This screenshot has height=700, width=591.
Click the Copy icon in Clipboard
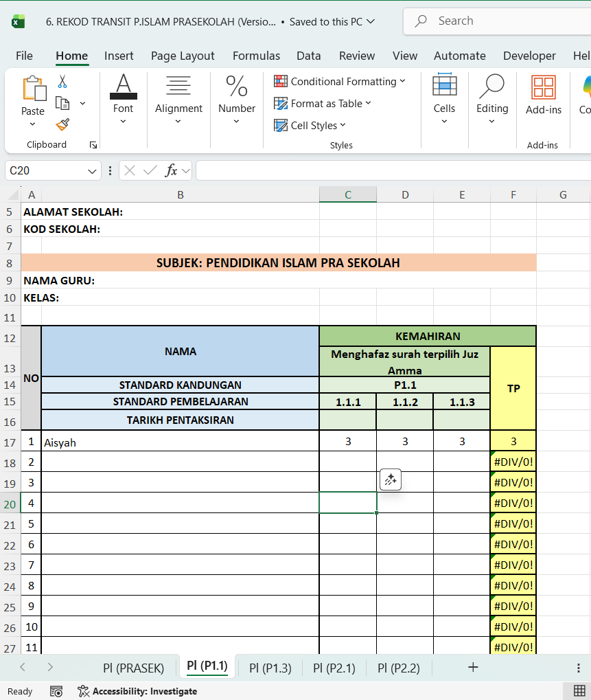[62, 103]
